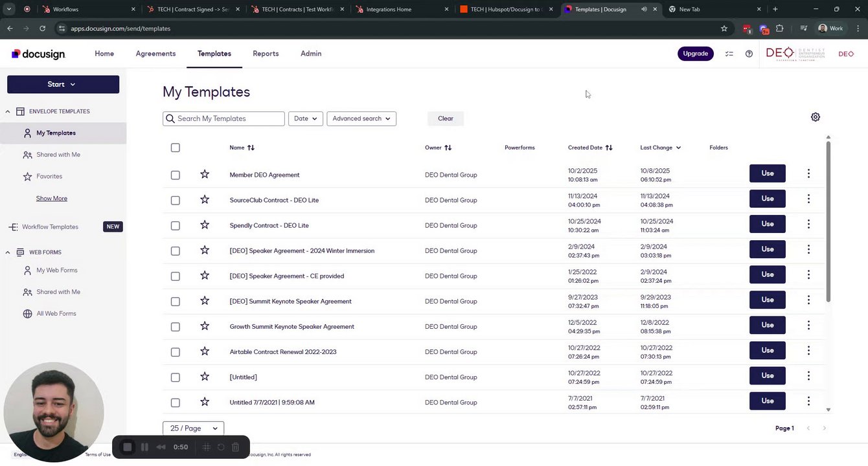Stop the screen recording in the recorder bar
The width and height of the screenshot is (868, 466).
tap(128, 447)
